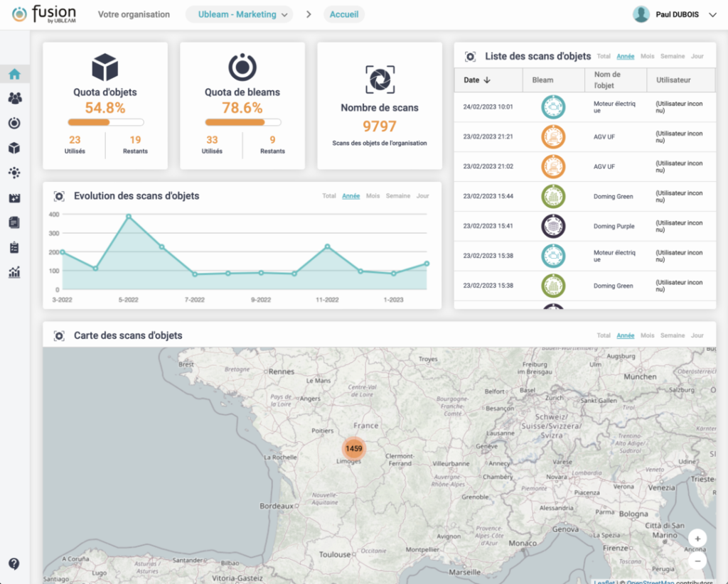Click the Accueil breadcrumb button
This screenshot has width=728, height=584.
tap(344, 14)
